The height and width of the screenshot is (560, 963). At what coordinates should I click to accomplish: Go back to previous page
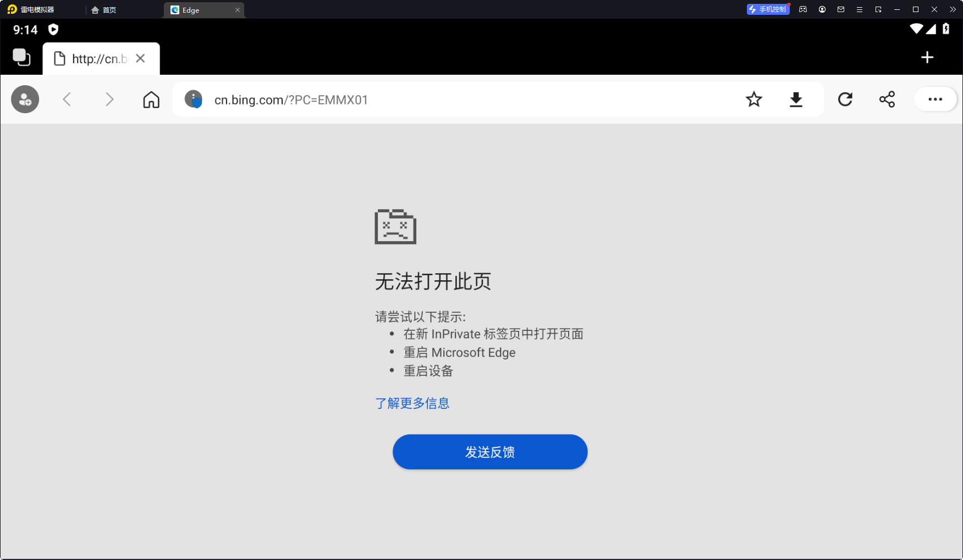point(67,99)
